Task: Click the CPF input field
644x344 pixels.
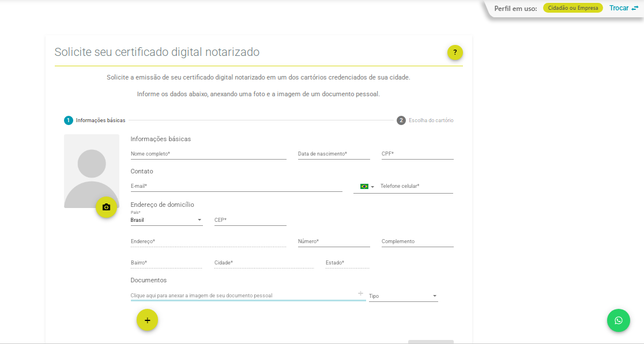Action: coord(417,154)
